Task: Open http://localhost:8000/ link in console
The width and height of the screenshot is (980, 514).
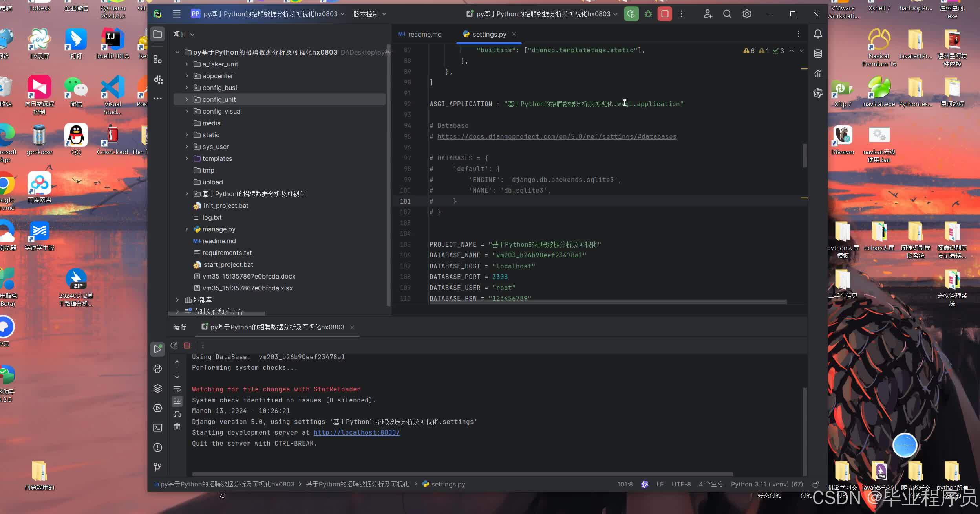Action: (x=357, y=432)
